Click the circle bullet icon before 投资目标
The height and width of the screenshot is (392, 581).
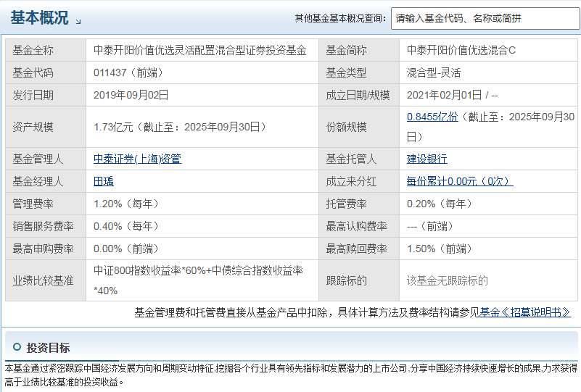pos(17,347)
